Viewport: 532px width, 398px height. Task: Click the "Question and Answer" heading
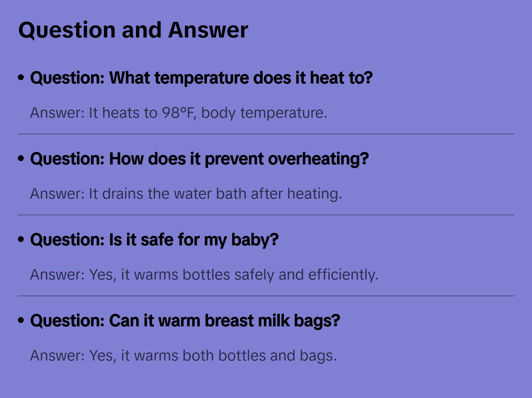coord(133,30)
